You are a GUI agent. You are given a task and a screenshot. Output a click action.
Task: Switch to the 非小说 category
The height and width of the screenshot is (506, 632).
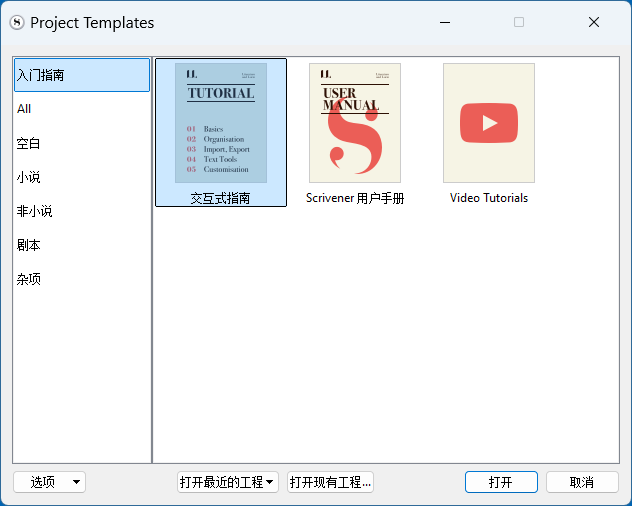(82, 211)
